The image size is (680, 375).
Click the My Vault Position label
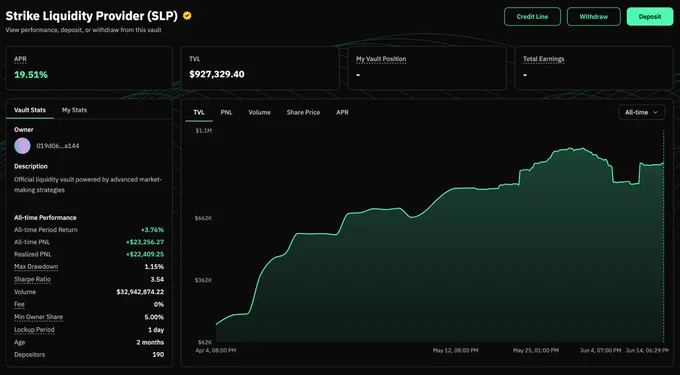pyautogui.click(x=381, y=59)
